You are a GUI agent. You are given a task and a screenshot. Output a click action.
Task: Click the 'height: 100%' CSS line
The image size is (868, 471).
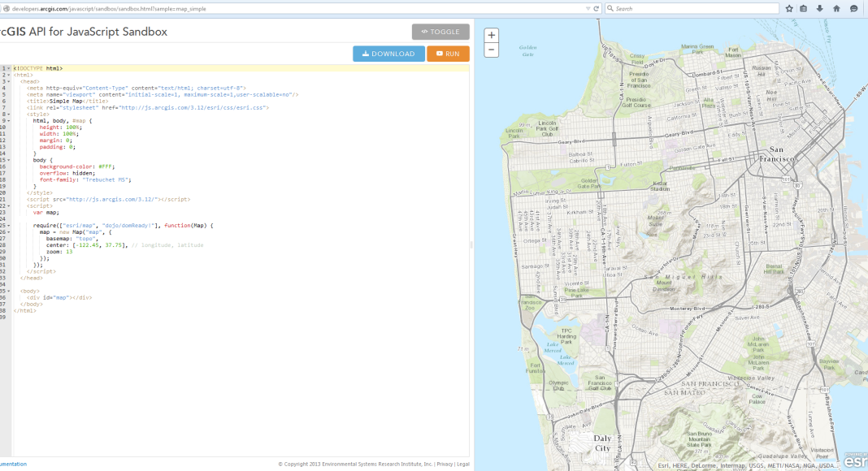60,127
